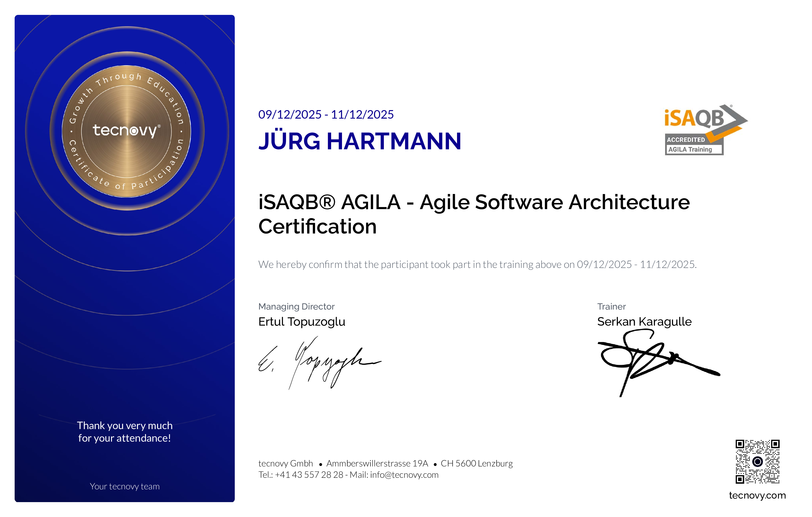Viewport: 812px width, 517px height.
Task: Click the Managing Director label
Action: click(x=296, y=306)
